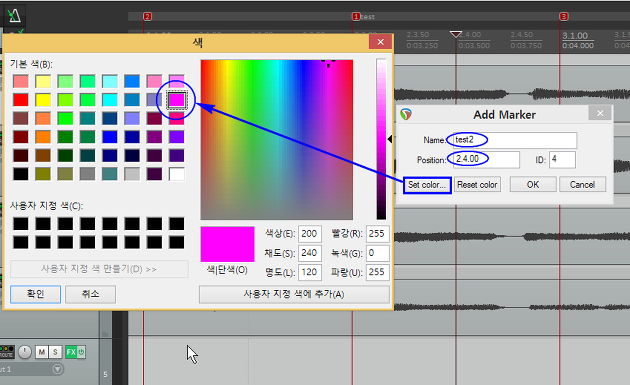Click the Reset color button
630x385 pixels.
pyautogui.click(x=477, y=185)
